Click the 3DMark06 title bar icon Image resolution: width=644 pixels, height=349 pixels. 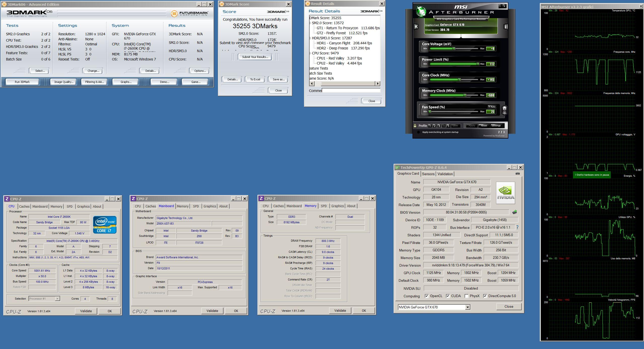pos(4,4)
